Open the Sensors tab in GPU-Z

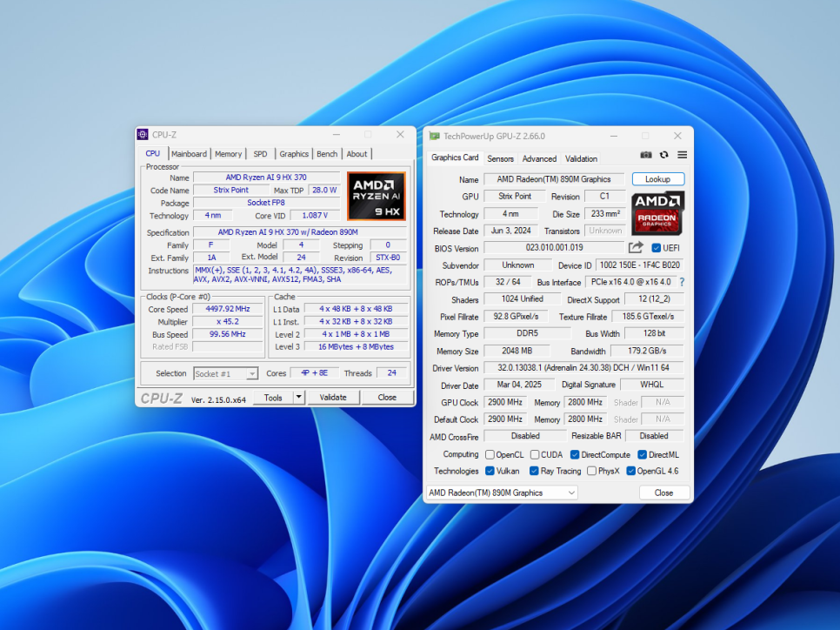click(500, 158)
